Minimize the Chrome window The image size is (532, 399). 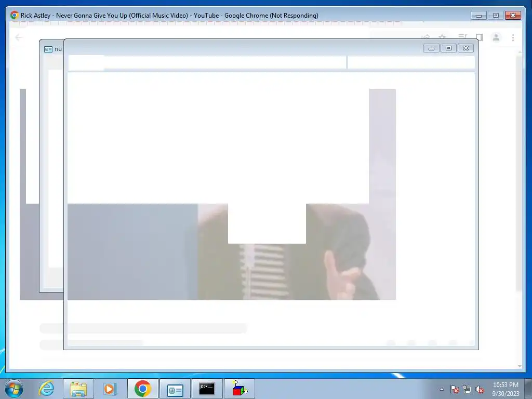[478, 15]
